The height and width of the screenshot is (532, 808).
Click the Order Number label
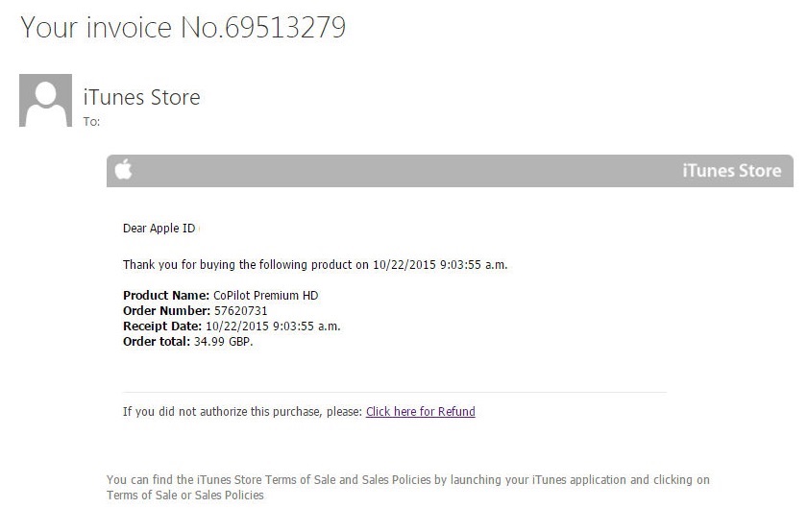point(166,310)
